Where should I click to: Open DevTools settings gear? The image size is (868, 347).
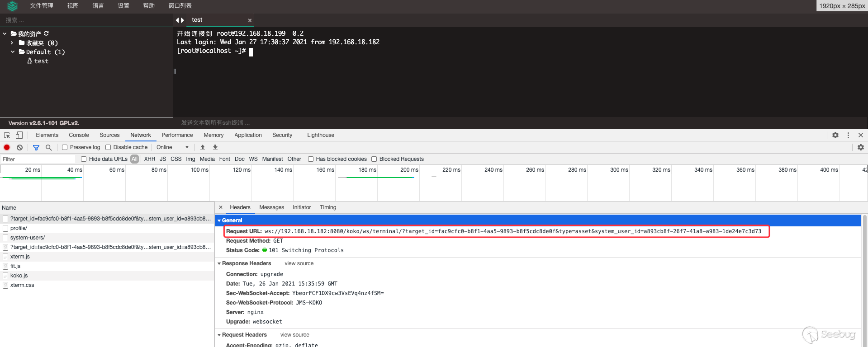coord(835,135)
